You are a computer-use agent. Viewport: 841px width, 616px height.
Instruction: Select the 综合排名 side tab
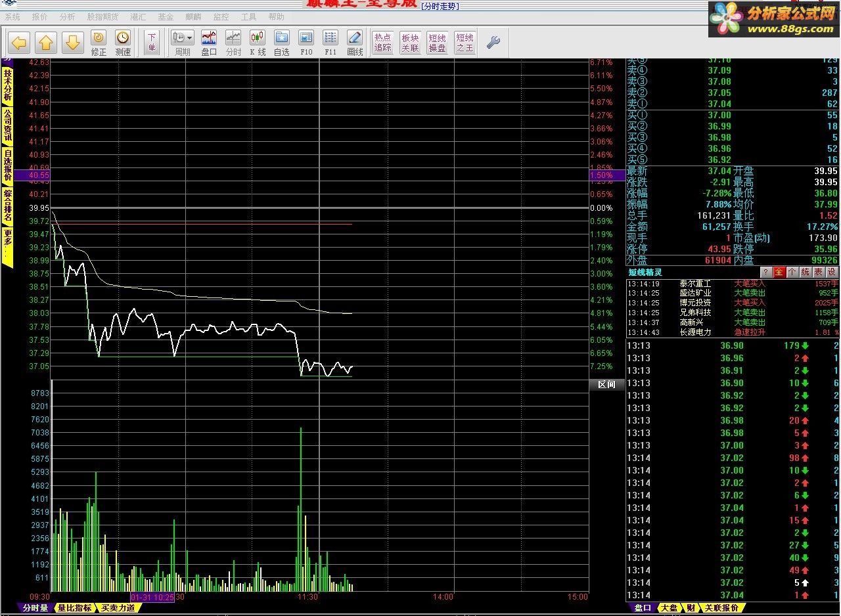(x=7, y=205)
